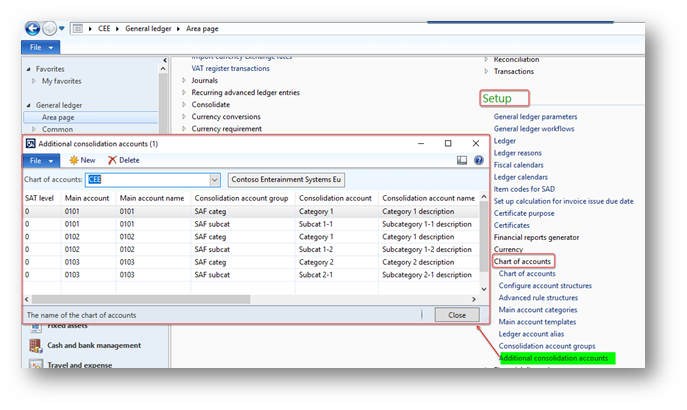
Task: Open Configure account structures link
Action: 545,286
